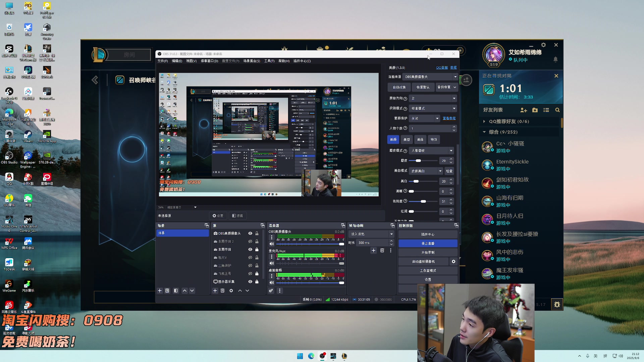Click the 插件中心 button in controls
The width and height of the screenshot is (644, 362).
[x=428, y=234]
